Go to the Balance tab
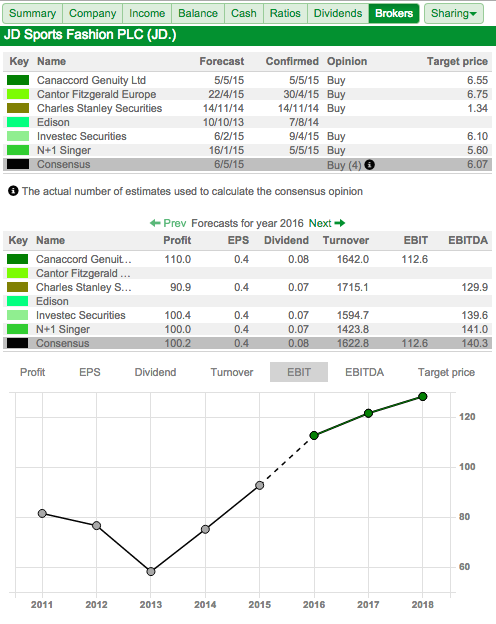Screen dimensions: 496x624 pos(198,13)
